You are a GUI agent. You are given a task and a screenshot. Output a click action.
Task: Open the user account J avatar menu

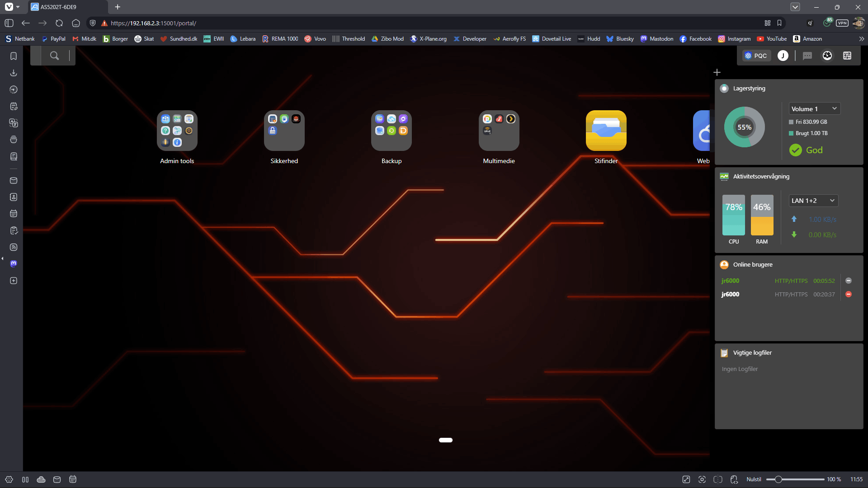click(x=783, y=56)
